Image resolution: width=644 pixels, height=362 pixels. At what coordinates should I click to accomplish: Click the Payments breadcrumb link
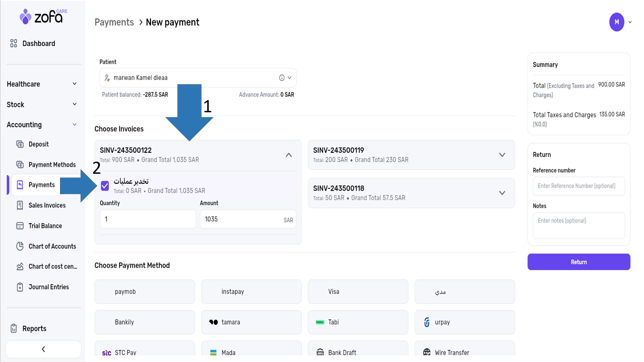(x=114, y=22)
